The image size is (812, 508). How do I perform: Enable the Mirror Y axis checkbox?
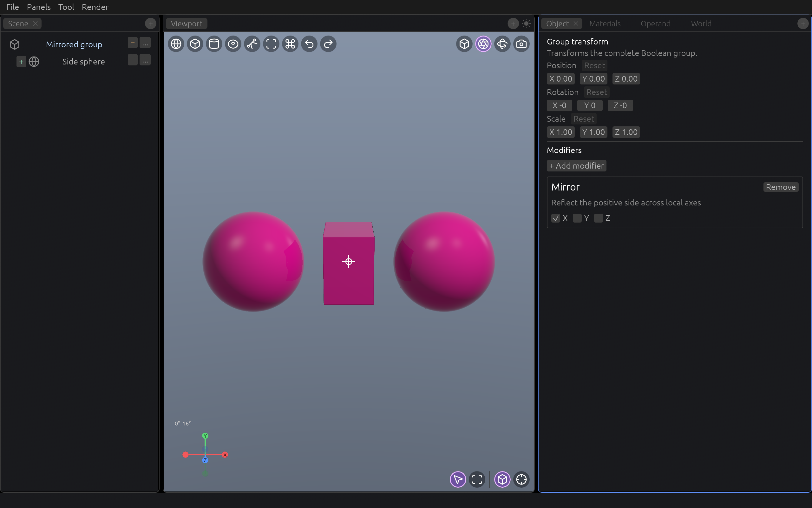click(577, 218)
